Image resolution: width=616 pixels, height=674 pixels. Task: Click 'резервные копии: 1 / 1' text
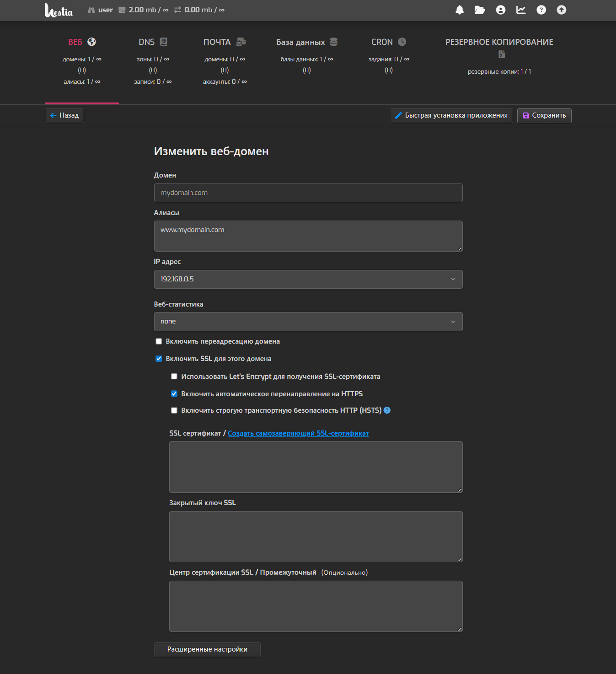499,71
